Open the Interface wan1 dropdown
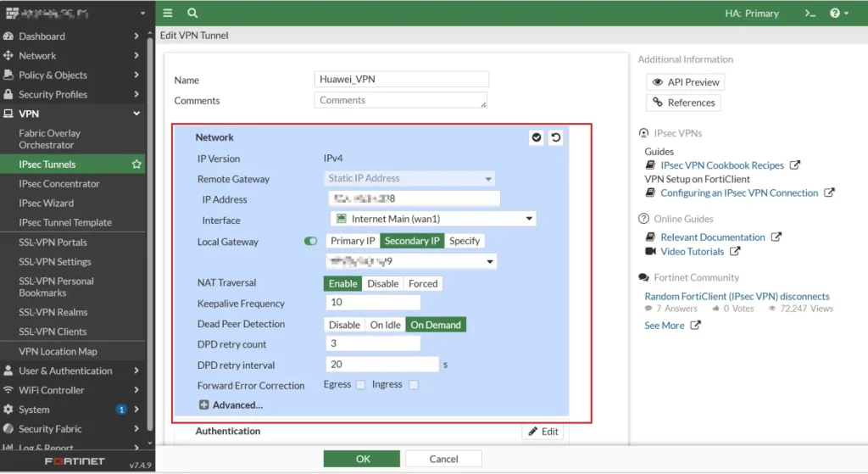 [x=433, y=219]
